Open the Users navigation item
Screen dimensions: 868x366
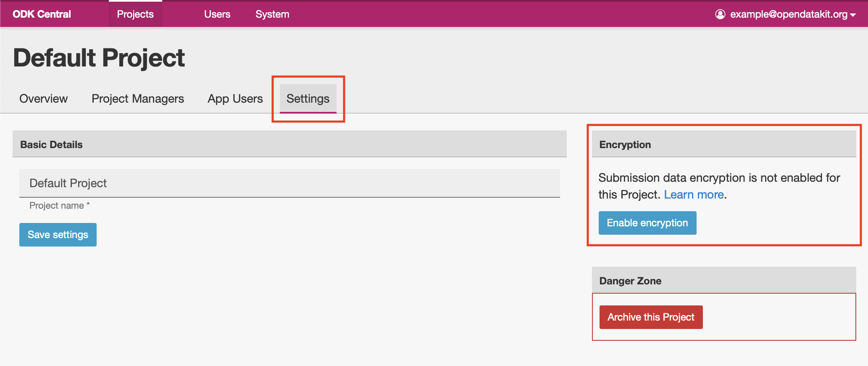coord(217,14)
